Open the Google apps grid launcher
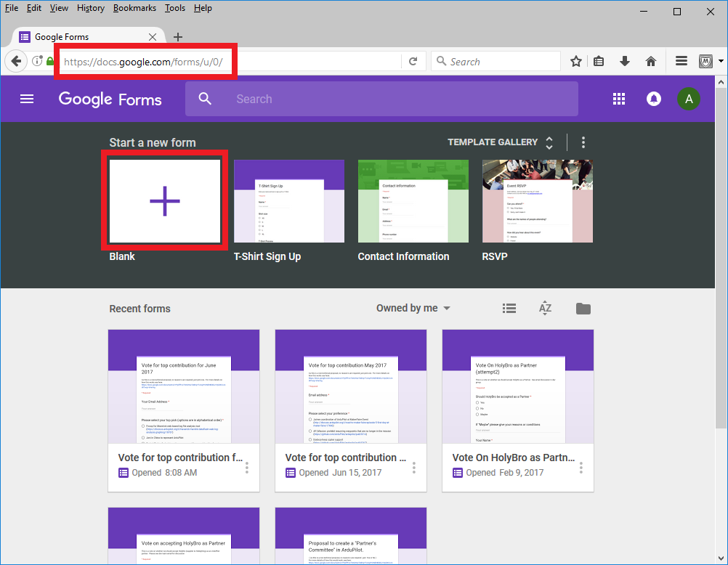Viewport: 728px width, 565px height. tap(619, 99)
